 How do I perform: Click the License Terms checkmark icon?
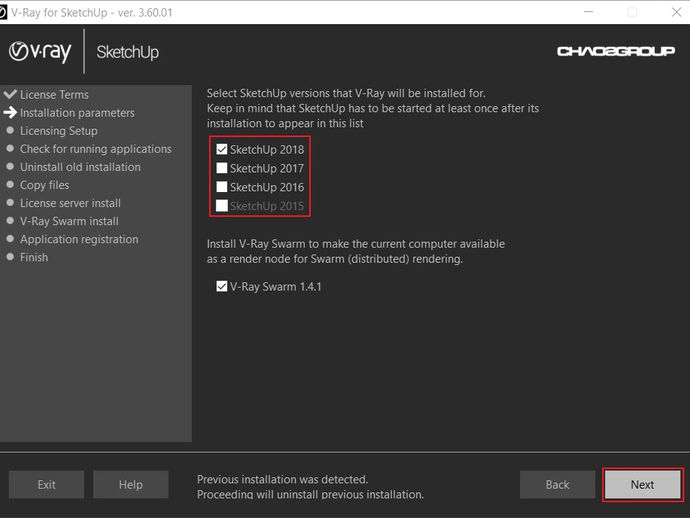10,94
